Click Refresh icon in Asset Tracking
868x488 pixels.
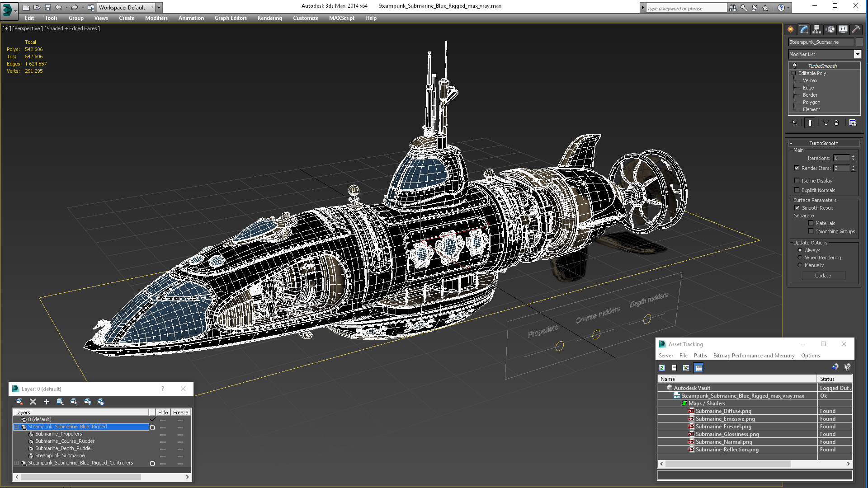(662, 368)
